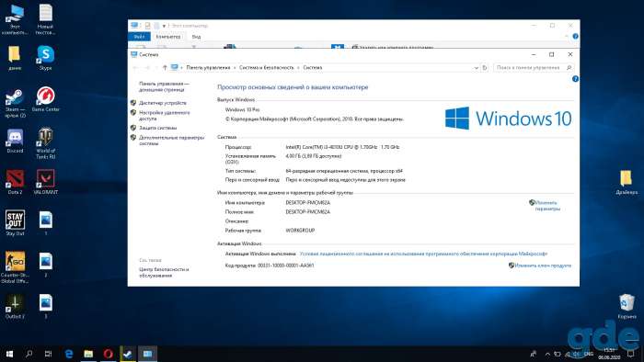Launch Discord from the desktop

(x=15, y=141)
